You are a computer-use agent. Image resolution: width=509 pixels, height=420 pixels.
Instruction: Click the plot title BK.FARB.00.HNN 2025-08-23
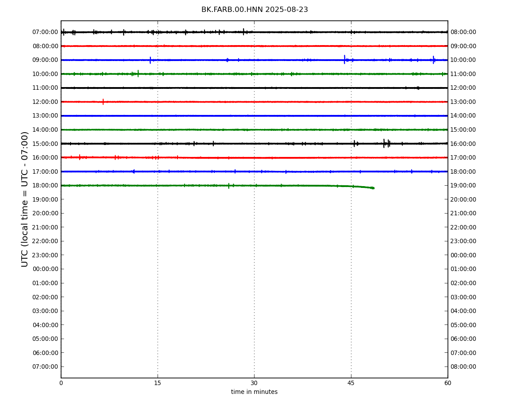tap(254, 10)
